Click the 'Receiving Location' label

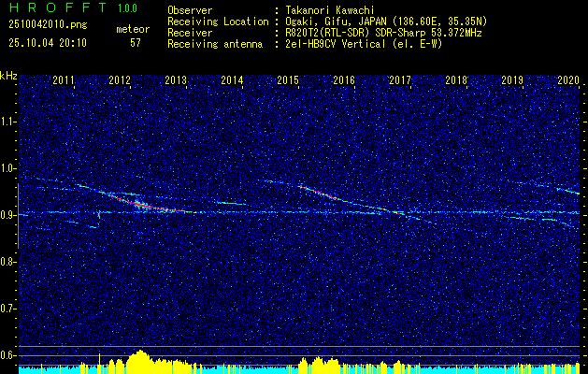click(218, 22)
